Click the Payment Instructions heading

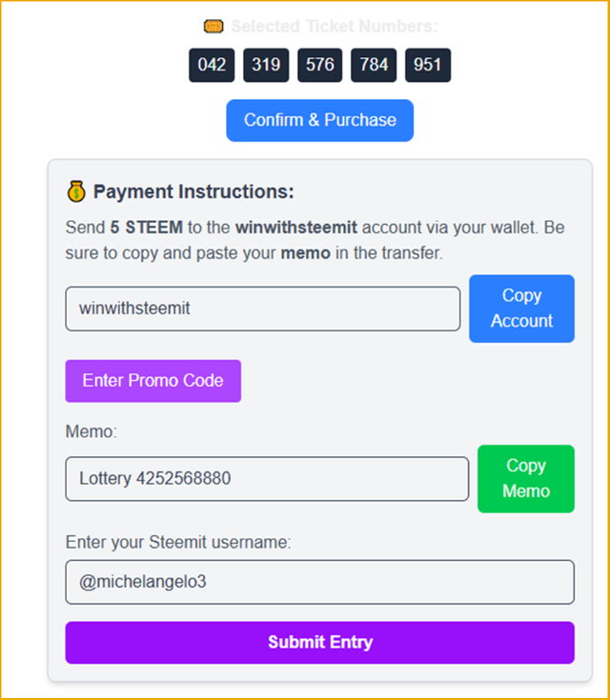tap(193, 191)
